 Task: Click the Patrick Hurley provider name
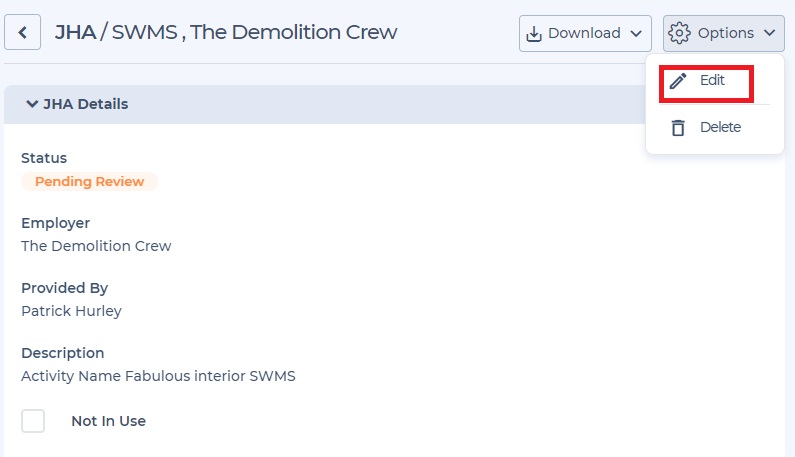pos(71,311)
